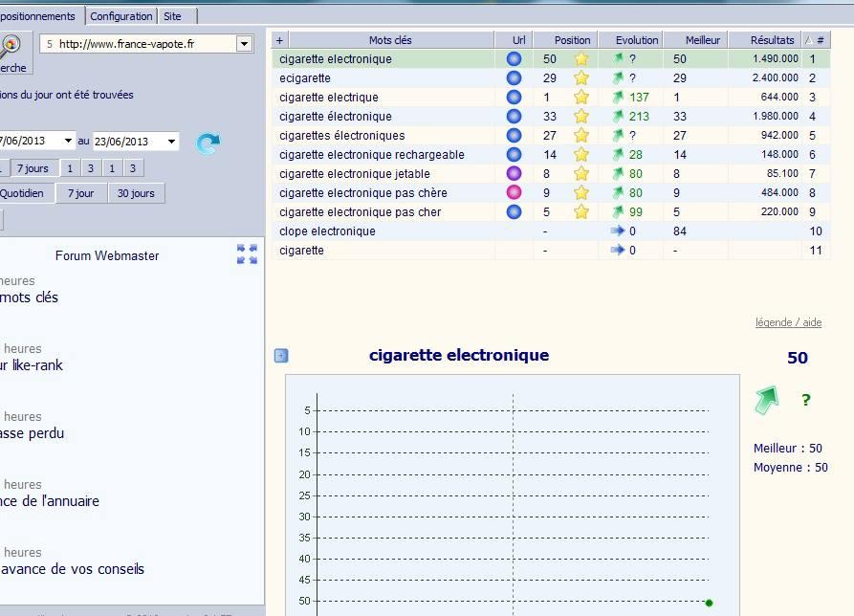The image size is (854, 616).
Task: Sort by the Meilleur column header
Action: point(696,40)
